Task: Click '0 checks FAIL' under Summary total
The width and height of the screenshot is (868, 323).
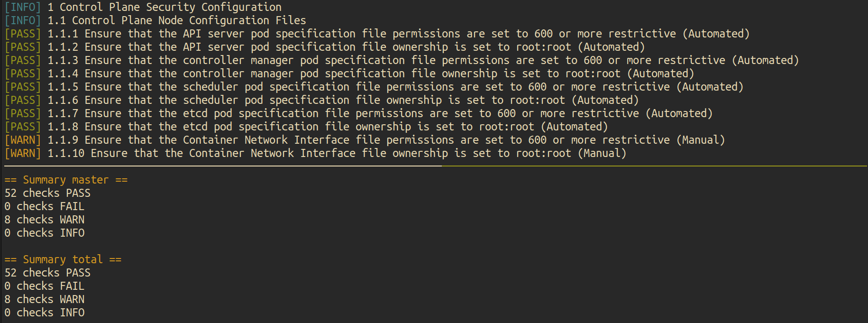Action: (x=45, y=286)
